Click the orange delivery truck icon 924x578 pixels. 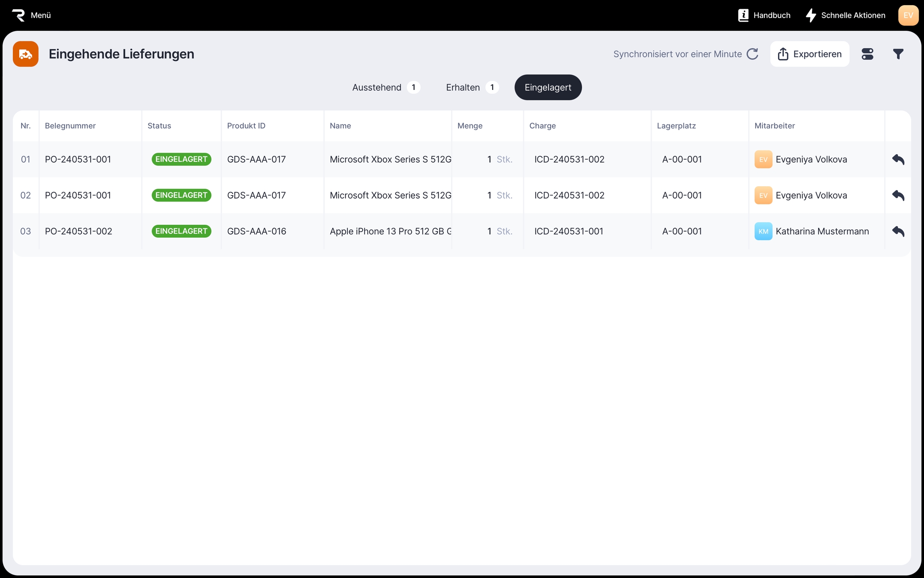coord(26,54)
